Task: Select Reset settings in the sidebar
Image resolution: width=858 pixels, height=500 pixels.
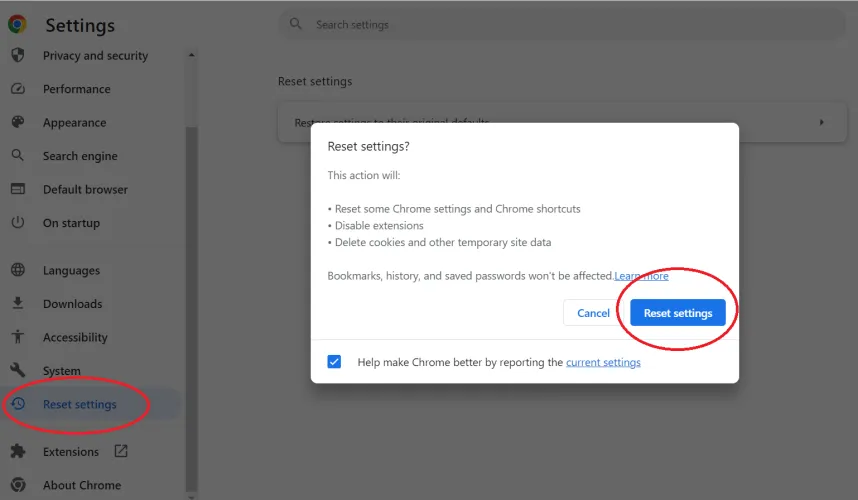Action: [79, 404]
